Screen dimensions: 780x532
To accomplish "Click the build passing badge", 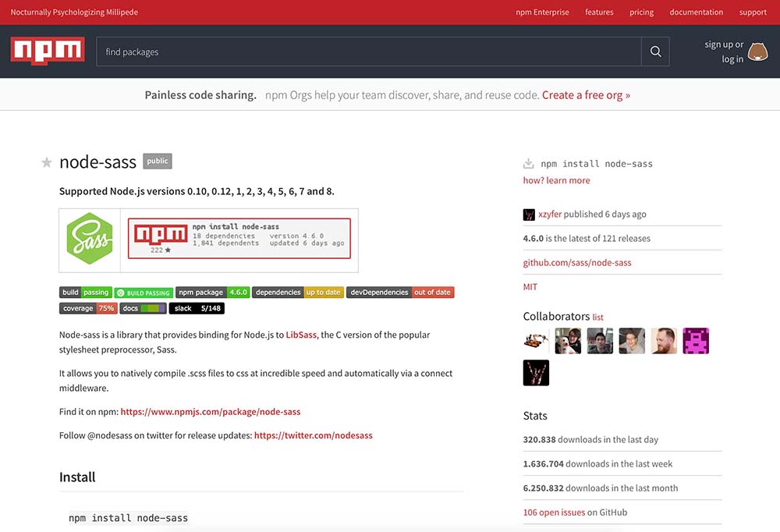I will pyautogui.click(x=86, y=293).
